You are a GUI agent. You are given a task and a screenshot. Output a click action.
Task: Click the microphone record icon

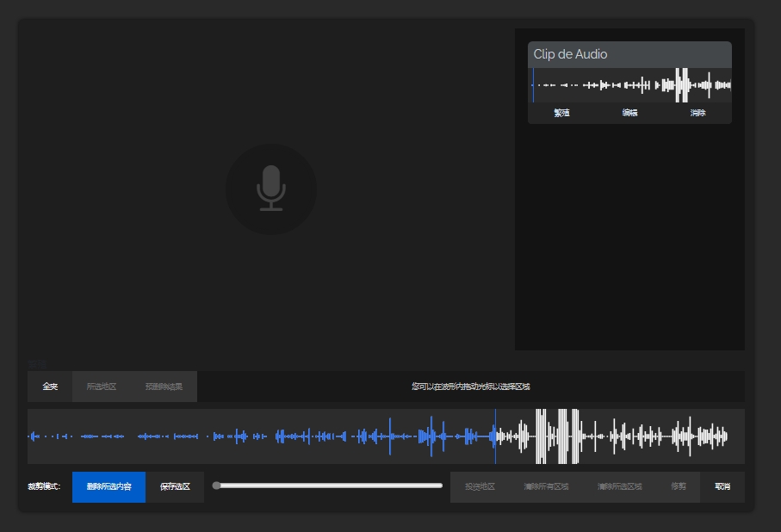[271, 189]
